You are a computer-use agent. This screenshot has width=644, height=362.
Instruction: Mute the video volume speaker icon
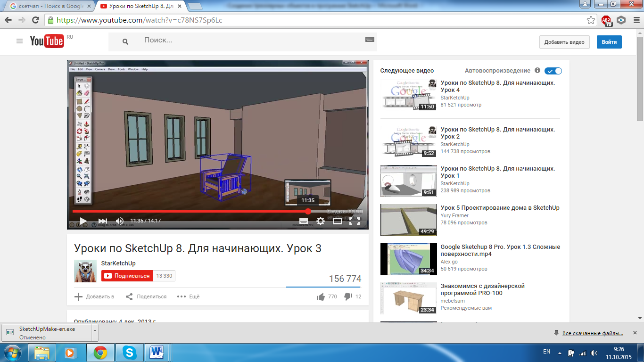click(x=120, y=221)
